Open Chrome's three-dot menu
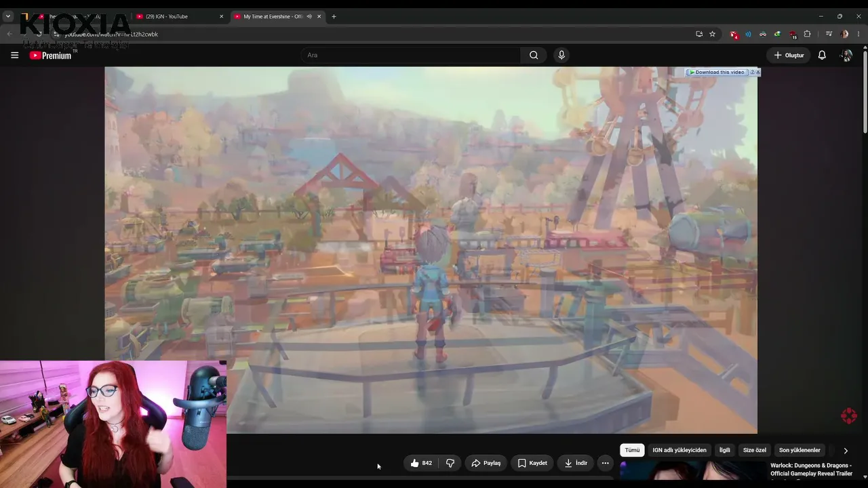The width and height of the screenshot is (868, 488). [859, 34]
